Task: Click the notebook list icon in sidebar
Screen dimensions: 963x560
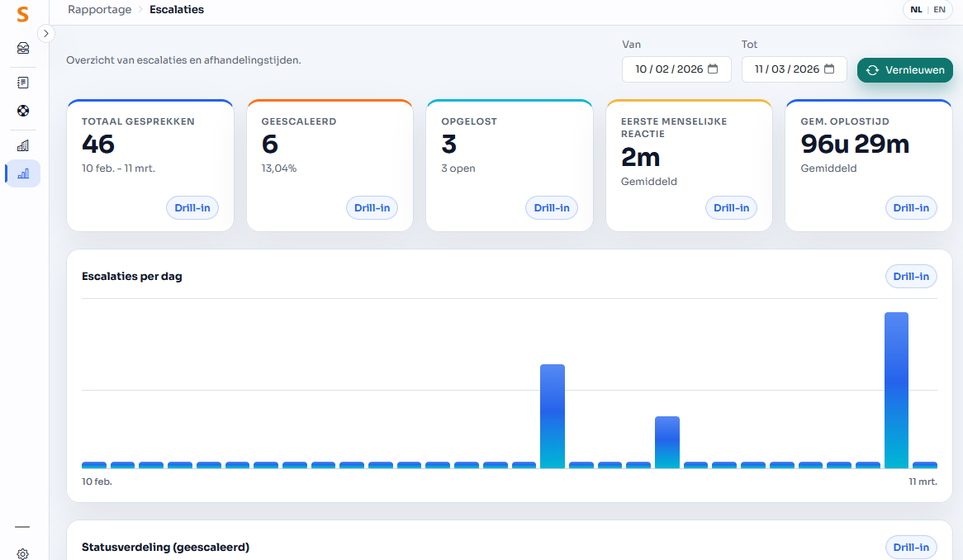Action: [x=23, y=83]
